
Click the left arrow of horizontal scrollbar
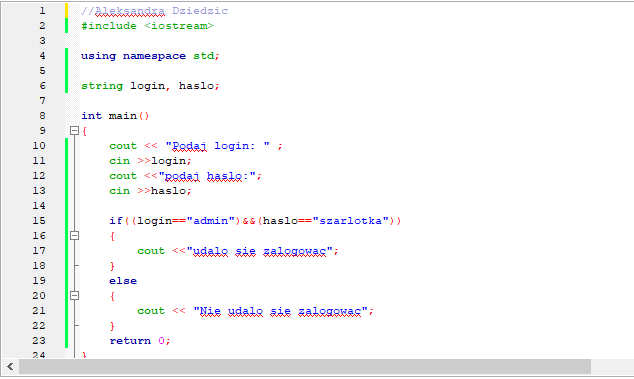pos(10,367)
